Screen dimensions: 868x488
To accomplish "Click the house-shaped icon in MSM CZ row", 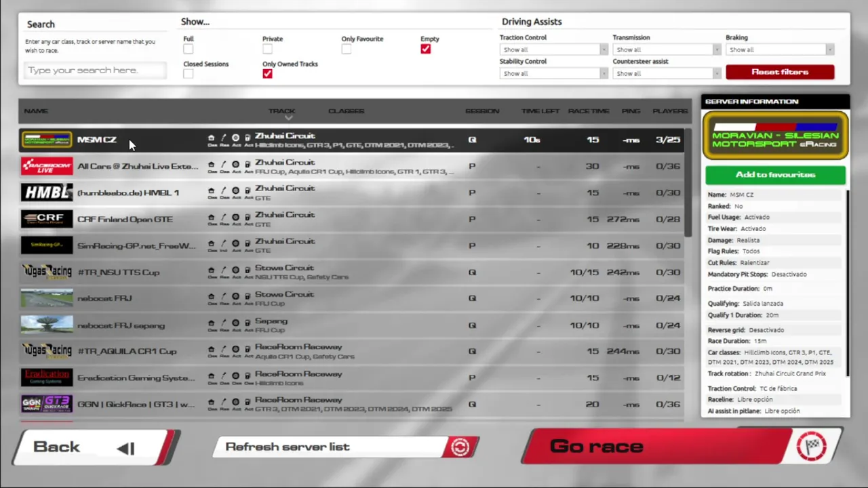I will [211, 138].
